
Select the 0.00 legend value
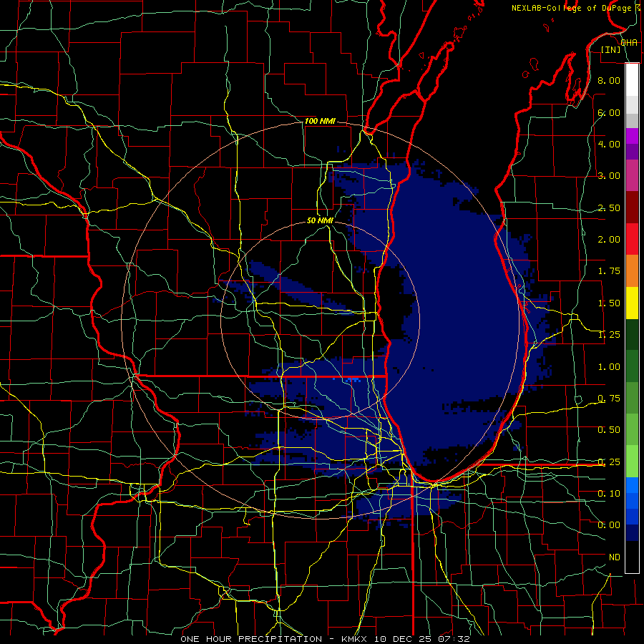click(x=609, y=525)
